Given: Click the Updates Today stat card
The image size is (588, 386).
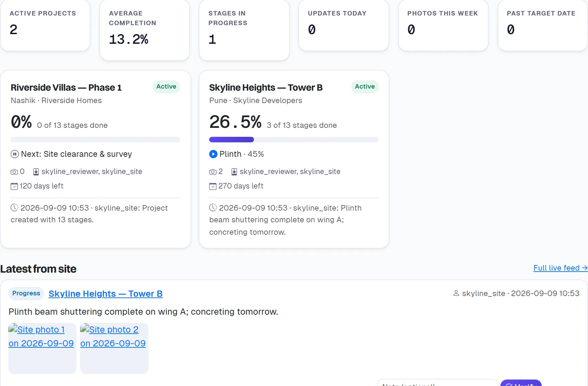Looking at the screenshot, I should [x=344, y=26].
